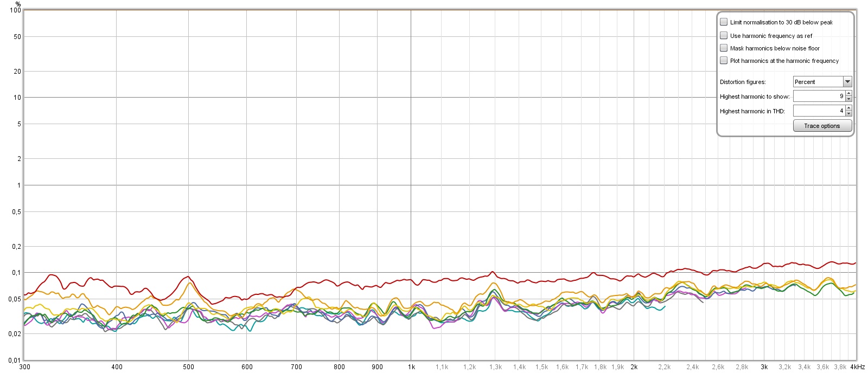Decrease Highest harmonic to show with down arrow
The image size is (868, 373).
[x=848, y=99]
